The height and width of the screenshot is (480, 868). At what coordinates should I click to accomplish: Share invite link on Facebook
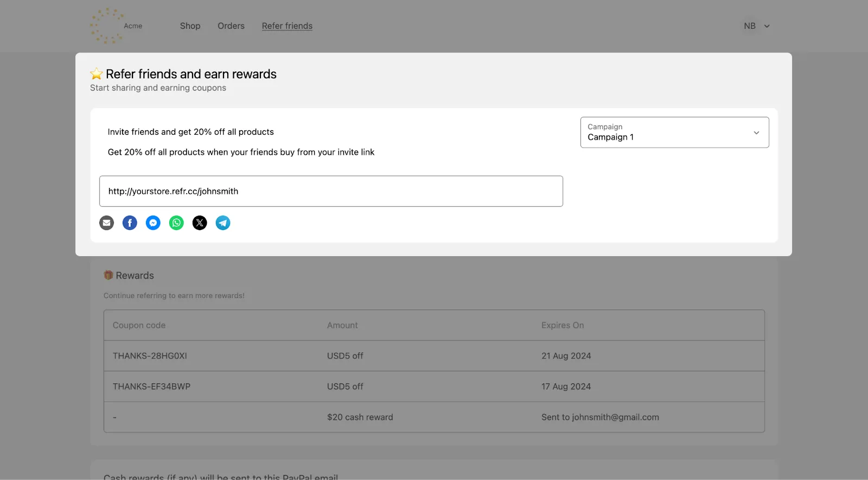(x=130, y=223)
